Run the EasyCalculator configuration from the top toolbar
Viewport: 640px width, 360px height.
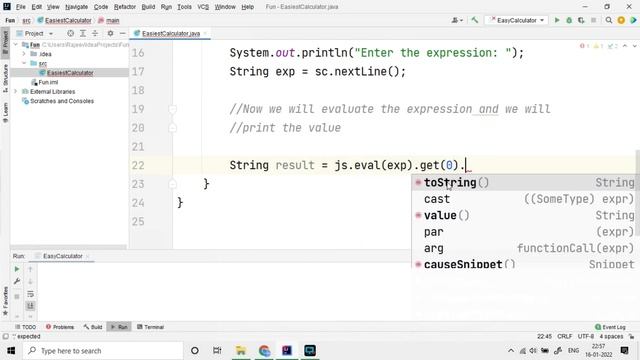(x=557, y=20)
